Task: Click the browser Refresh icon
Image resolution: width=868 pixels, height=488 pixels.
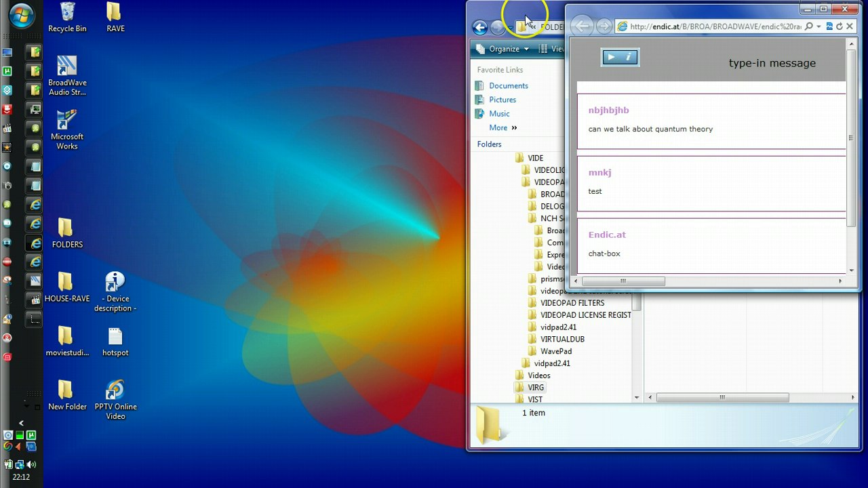Action: pos(839,26)
